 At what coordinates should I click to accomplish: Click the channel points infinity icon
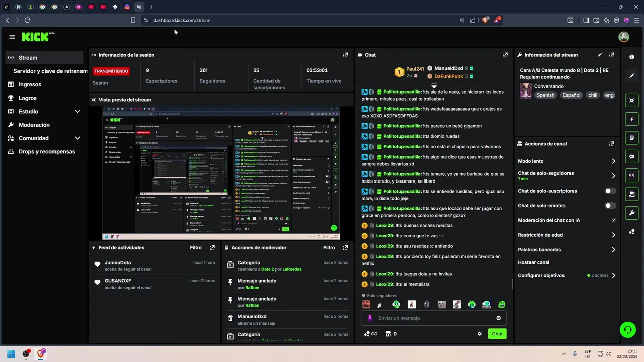370,334
